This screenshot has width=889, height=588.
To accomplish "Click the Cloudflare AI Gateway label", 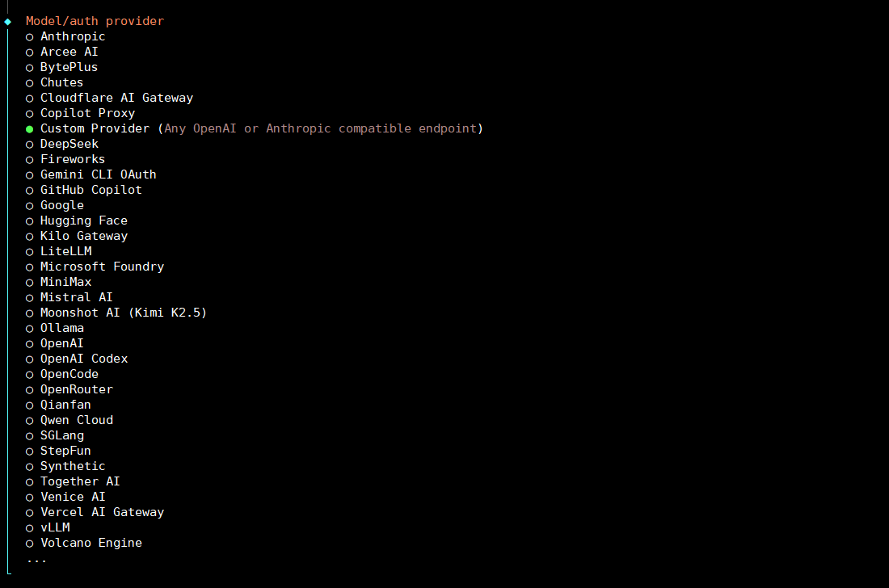I will click(116, 98).
